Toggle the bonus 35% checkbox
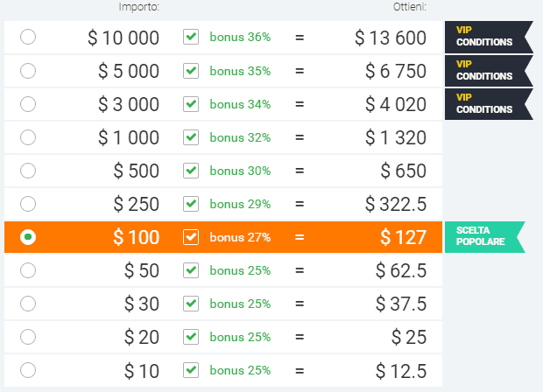 tap(191, 71)
